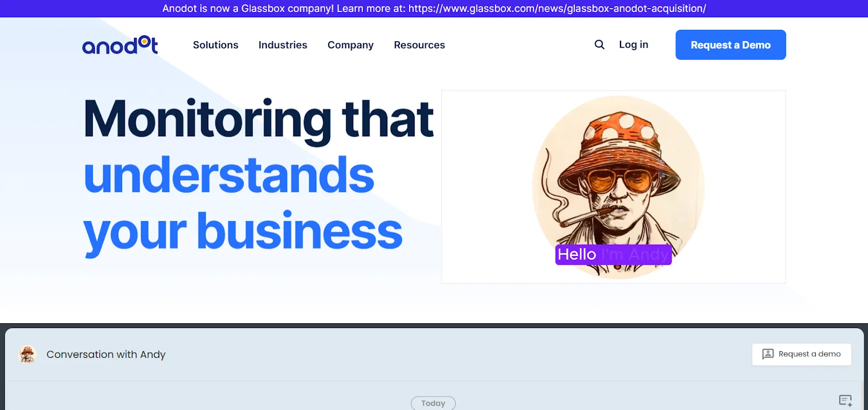Click the purple "Hello I'm Andy" caption

tap(614, 254)
